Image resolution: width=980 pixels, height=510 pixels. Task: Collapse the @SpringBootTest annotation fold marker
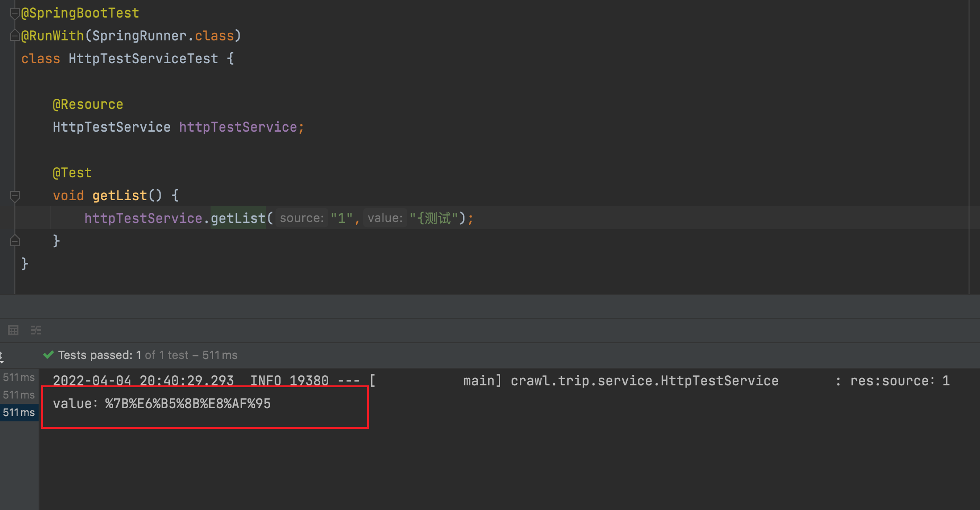pos(14,14)
